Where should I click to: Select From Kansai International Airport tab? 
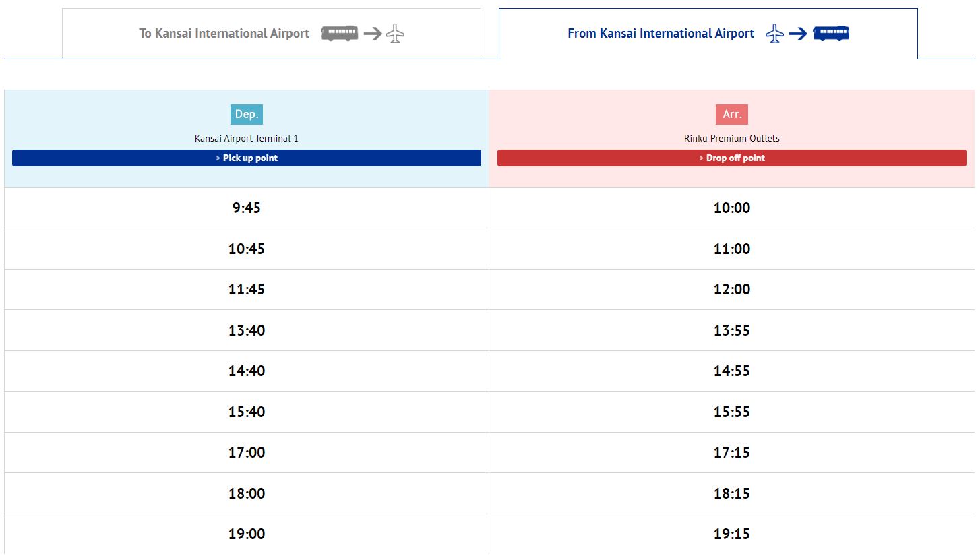point(708,34)
